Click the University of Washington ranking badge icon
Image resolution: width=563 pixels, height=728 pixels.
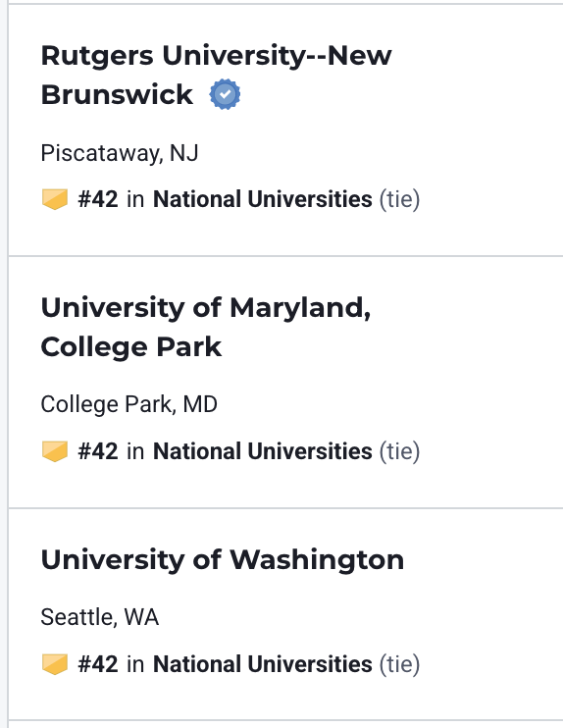[55, 664]
